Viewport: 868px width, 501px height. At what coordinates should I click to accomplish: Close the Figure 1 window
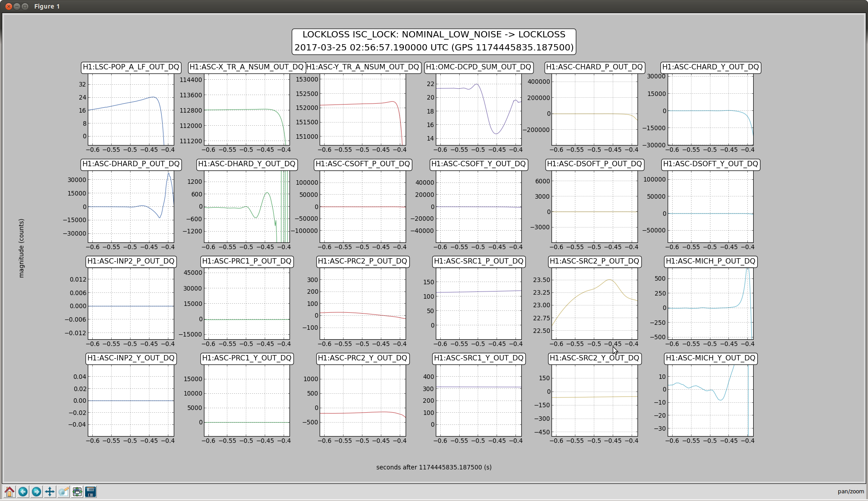[8, 6]
